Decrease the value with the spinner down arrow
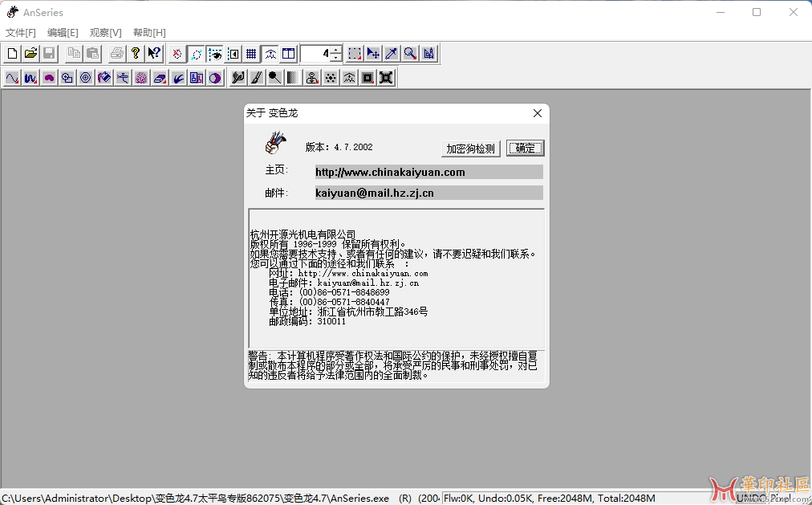 coord(337,58)
